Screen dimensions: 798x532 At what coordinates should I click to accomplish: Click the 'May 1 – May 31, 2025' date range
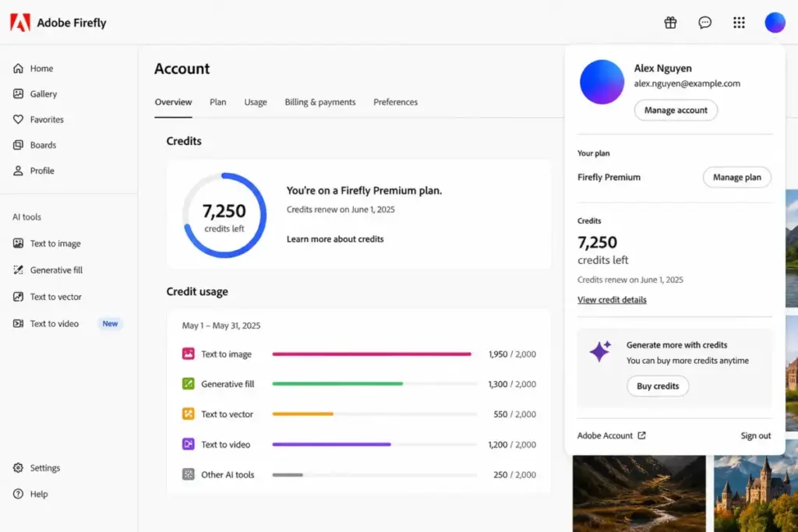click(221, 326)
